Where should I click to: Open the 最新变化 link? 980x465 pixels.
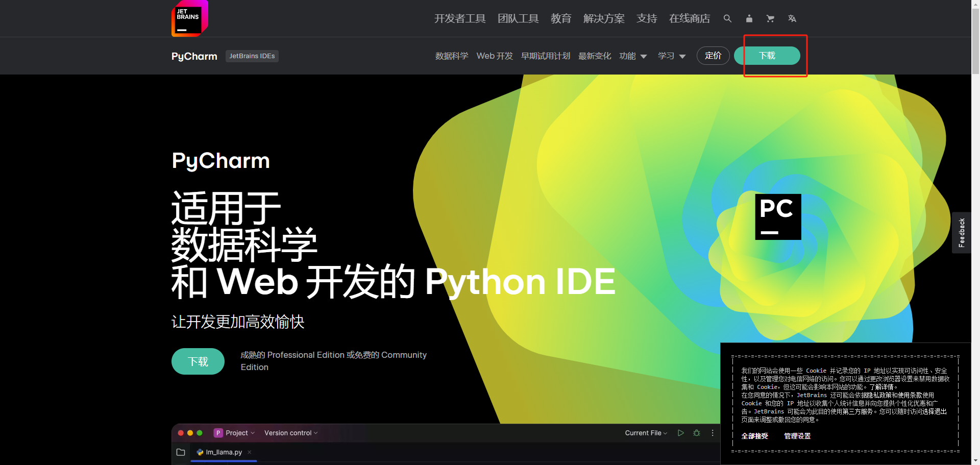(x=595, y=56)
